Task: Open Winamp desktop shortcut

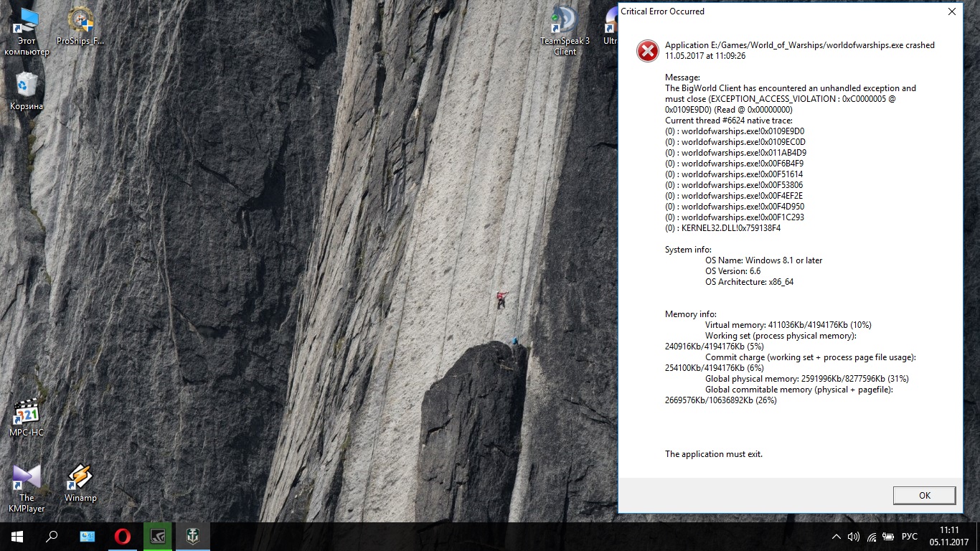Action: tap(80, 483)
